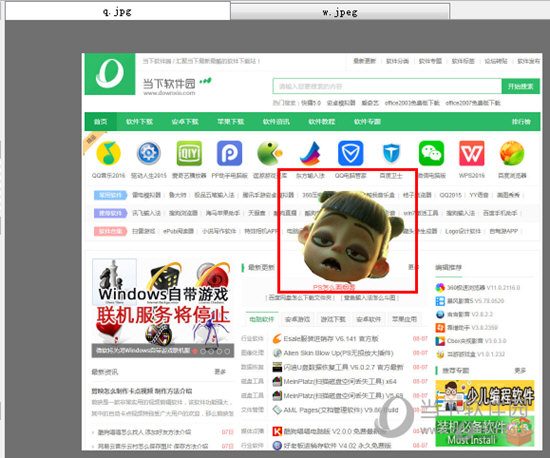550x458 pixels.
Task: Open the red WPS2016 icon
Action: (x=472, y=153)
